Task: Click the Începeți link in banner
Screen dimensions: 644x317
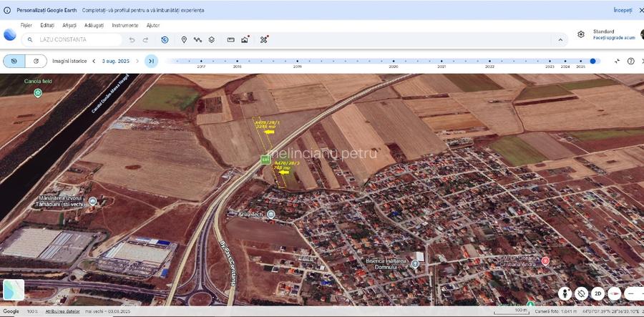Action: pyautogui.click(x=622, y=10)
